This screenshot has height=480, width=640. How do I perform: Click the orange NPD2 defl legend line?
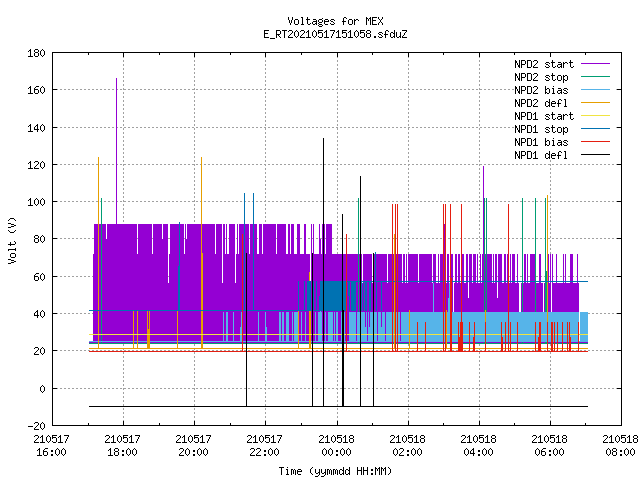[x=596, y=103]
